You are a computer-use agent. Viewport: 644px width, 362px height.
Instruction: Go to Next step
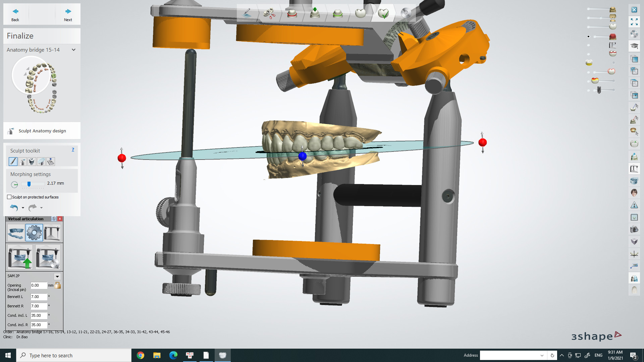tap(68, 14)
